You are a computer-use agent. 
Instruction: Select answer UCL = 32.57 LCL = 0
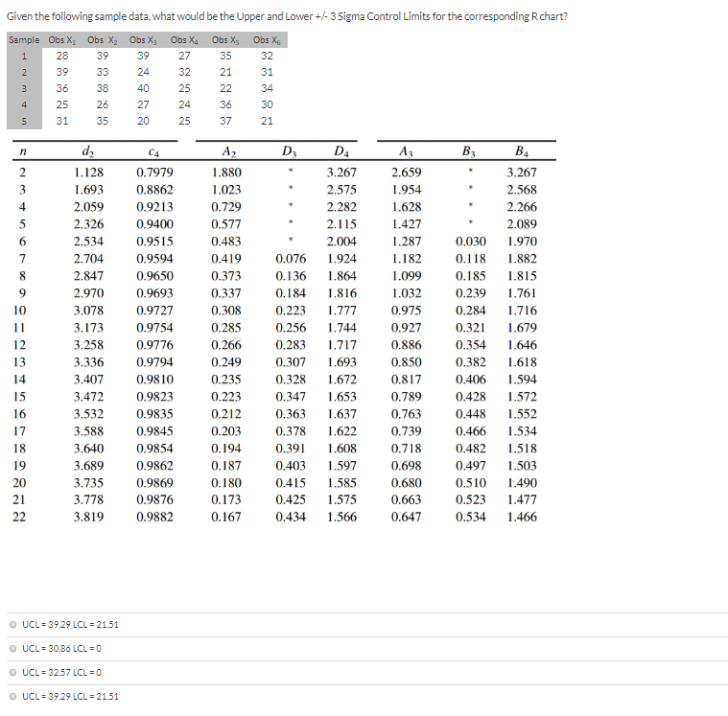click(12, 672)
